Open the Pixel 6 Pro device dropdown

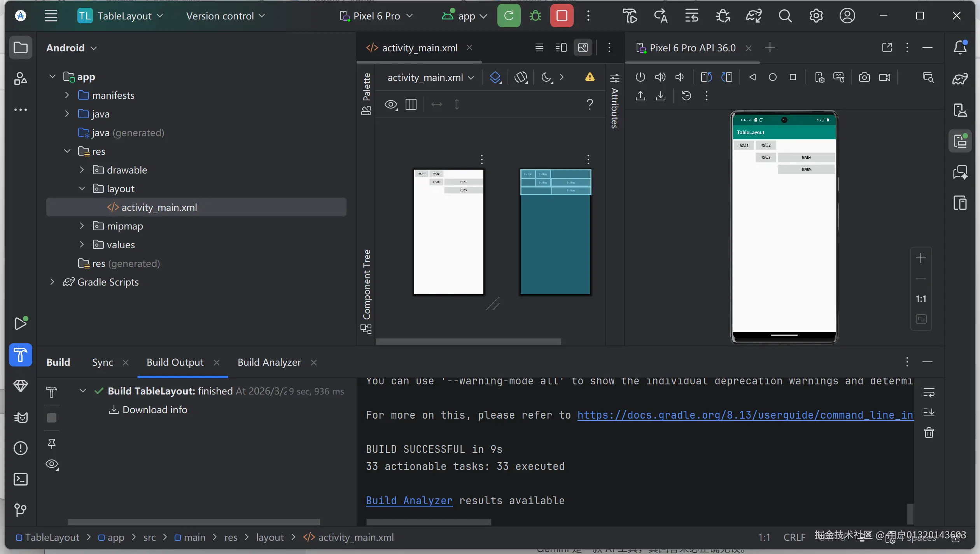point(376,16)
